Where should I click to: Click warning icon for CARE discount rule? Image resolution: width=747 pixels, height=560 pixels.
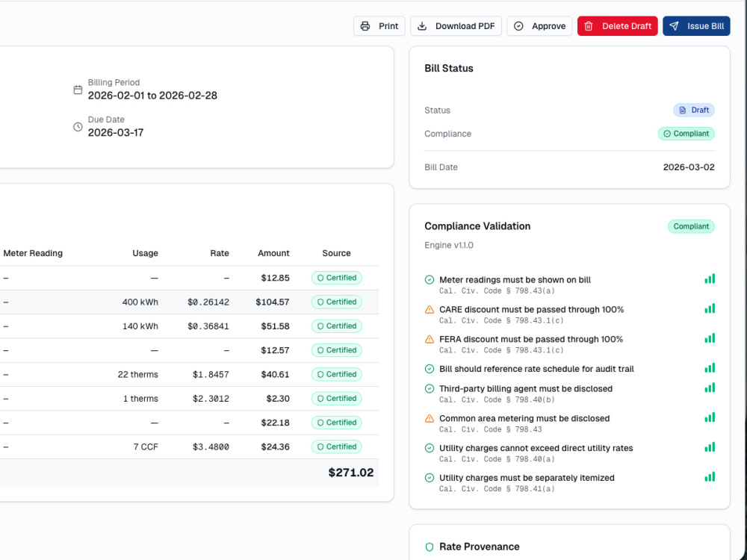tap(430, 310)
